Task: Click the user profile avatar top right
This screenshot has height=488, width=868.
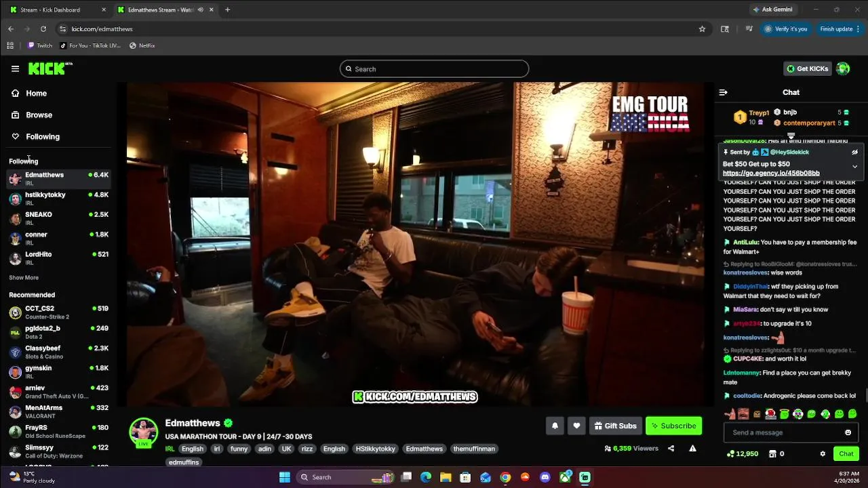Action: tap(843, 68)
